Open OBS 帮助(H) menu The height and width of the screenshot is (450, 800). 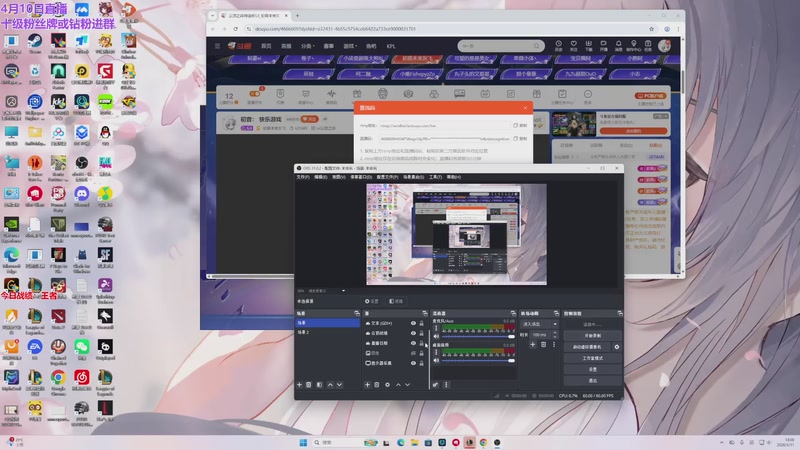click(454, 177)
